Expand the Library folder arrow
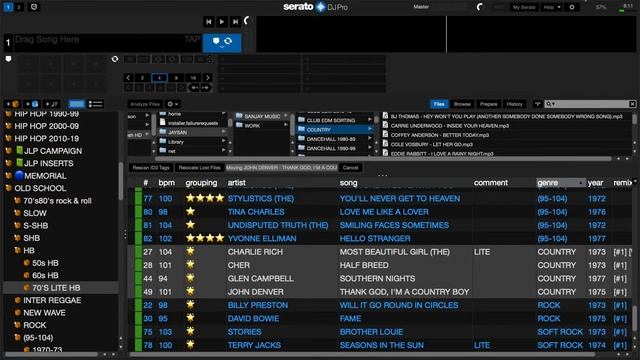640x360 pixels. (224, 141)
